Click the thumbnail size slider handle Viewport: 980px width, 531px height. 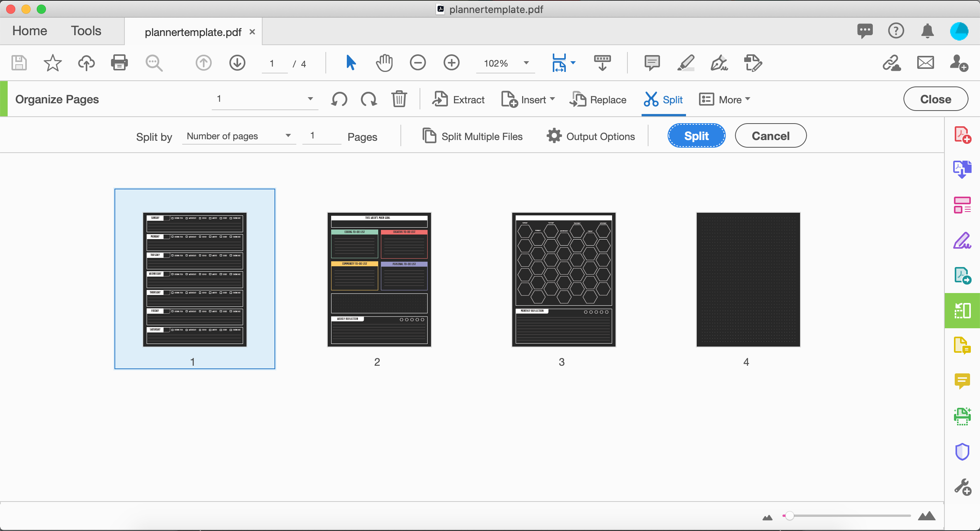tap(789, 516)
